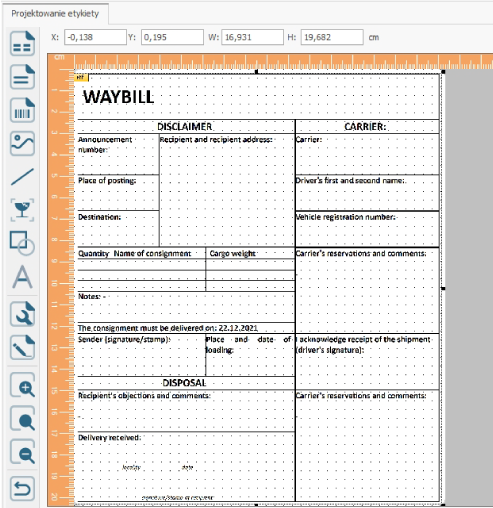Click the zoom to fit magnifier icon
This screenshot has height=508, width=493.
tap(22, 418)
